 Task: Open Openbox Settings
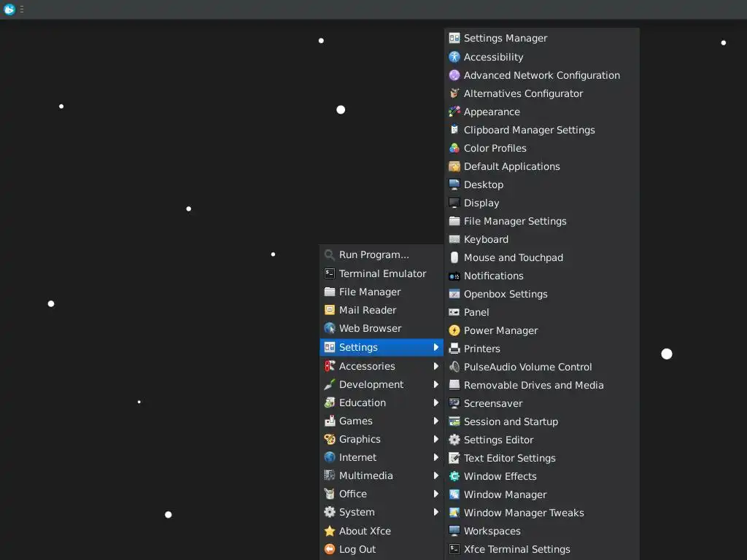click(542, 294)
